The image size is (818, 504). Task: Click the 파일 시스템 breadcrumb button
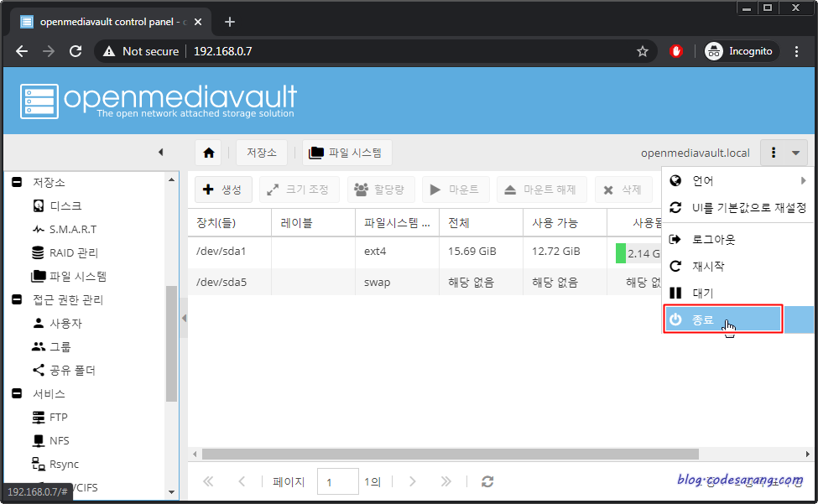pos(347,153)
